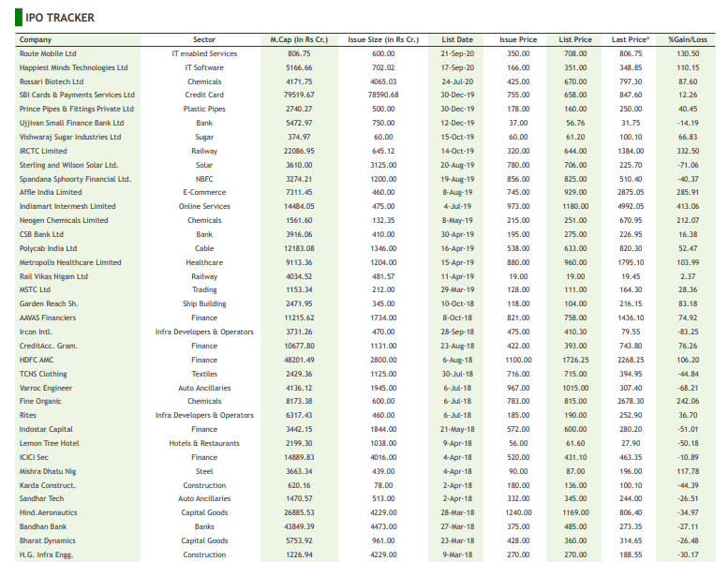Select Bharat Dynamics company name
728x562 pixels.
[x=48, y=540]
